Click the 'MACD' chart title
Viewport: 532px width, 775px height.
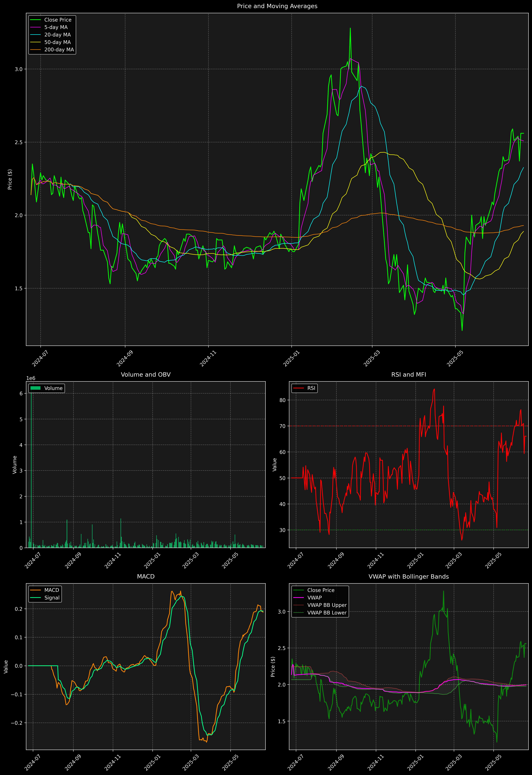pos(146,577)
